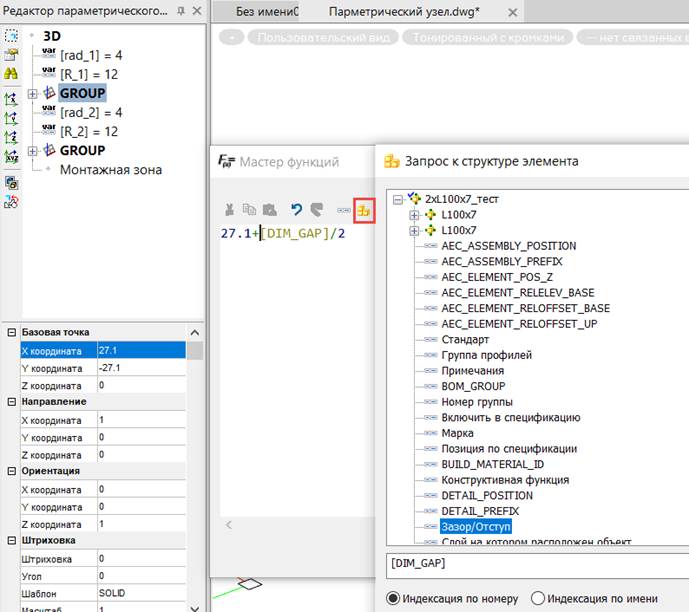Select Включить в спецификацию parameter
This screenshot has height=612, width=689.
pyautogui.click(x=511, y=417)
